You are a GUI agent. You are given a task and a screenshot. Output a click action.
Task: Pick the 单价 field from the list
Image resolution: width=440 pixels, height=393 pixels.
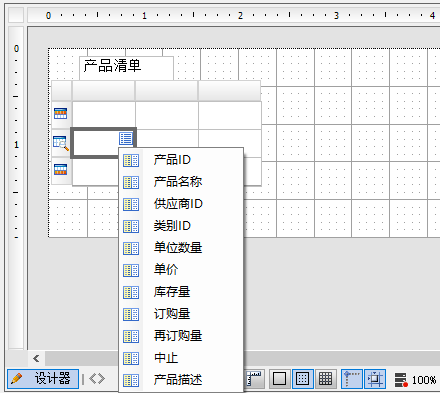click(x=181, y=270)
